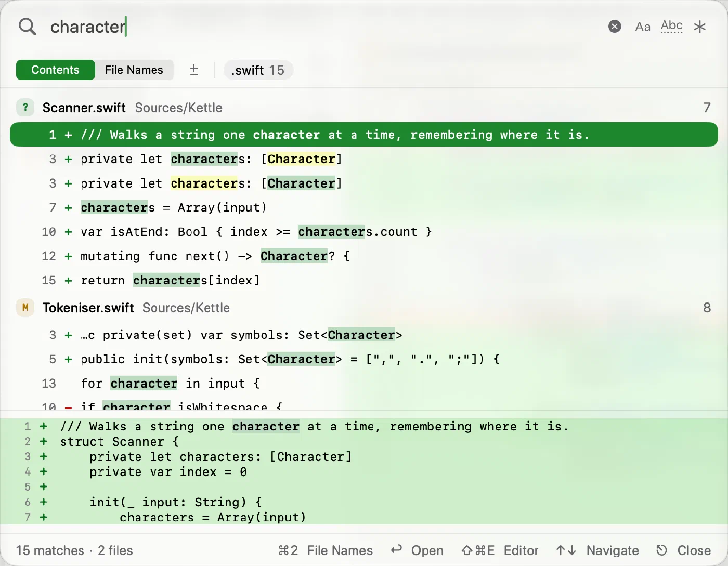Toggle case sensitive matching (Aa)
Screen dimensions: 728x566
pos(643,27)
